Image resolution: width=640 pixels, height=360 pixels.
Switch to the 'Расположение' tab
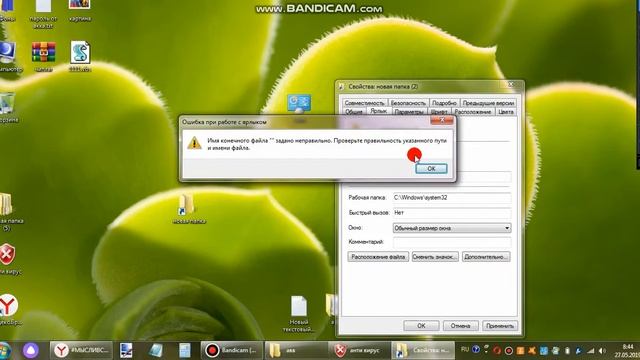click(472, 111)
